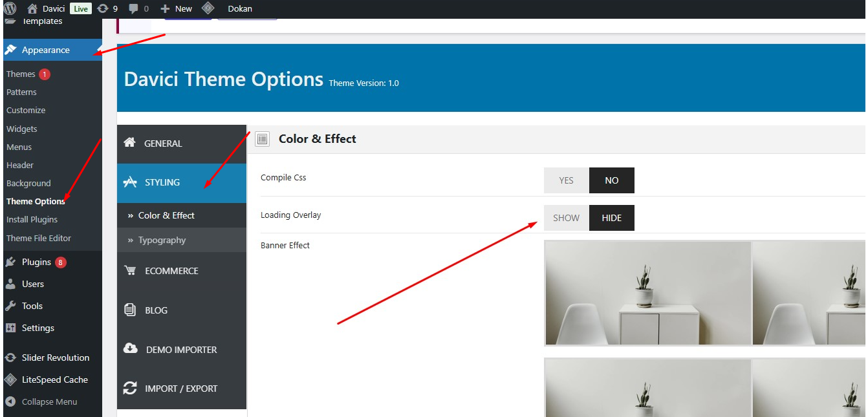Open the updates icon showing 9

[102, 8]
